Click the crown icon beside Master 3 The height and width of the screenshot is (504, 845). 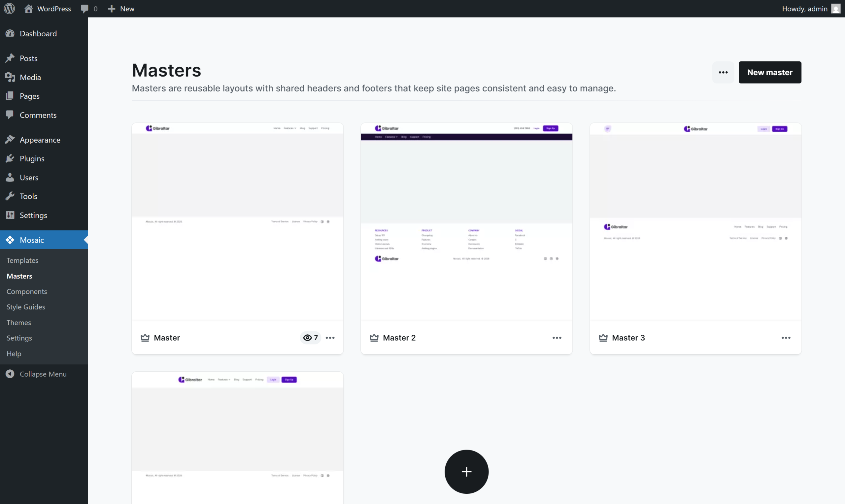click(x=603, y=338)
